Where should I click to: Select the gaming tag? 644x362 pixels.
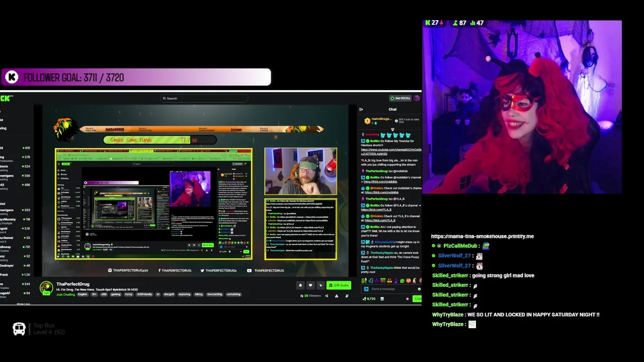(116, 295)
